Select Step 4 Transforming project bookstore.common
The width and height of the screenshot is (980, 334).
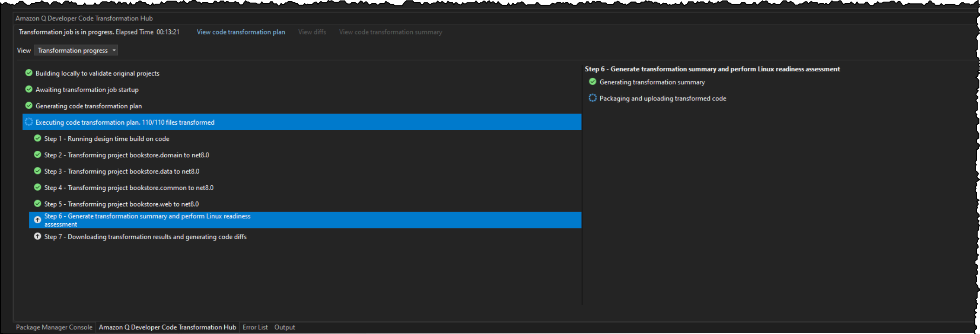(x=305, y=187)
